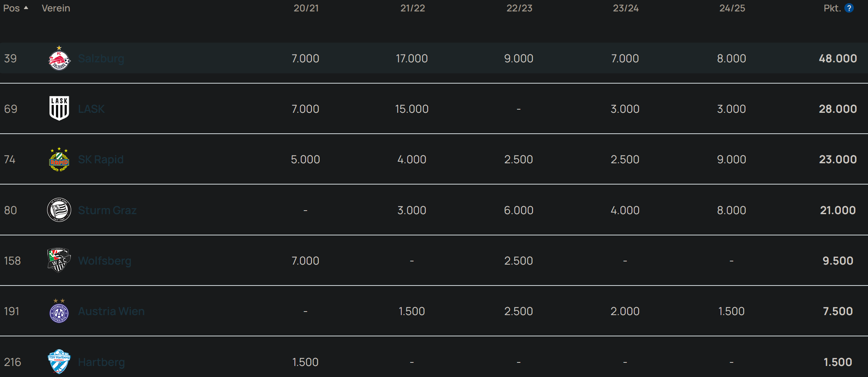Open the Hartberg club link

pyautogui.click(x=101, y=362)
